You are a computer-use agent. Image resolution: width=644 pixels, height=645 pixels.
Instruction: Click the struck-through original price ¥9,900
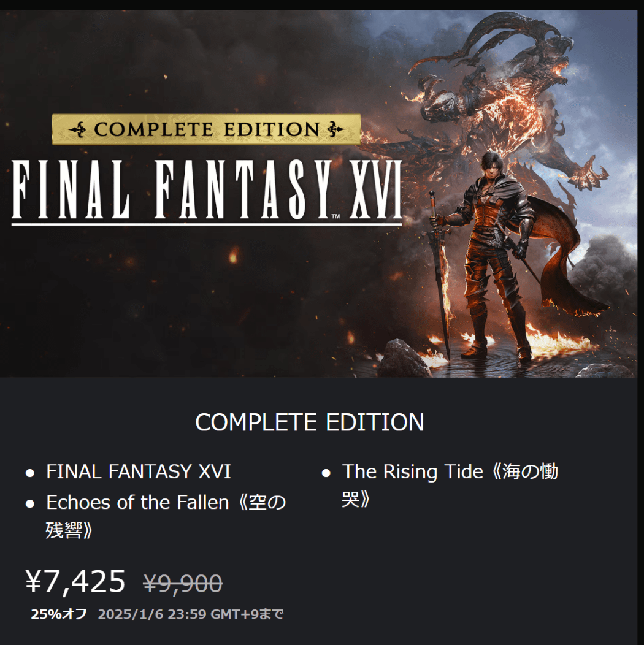click(183, 583)
